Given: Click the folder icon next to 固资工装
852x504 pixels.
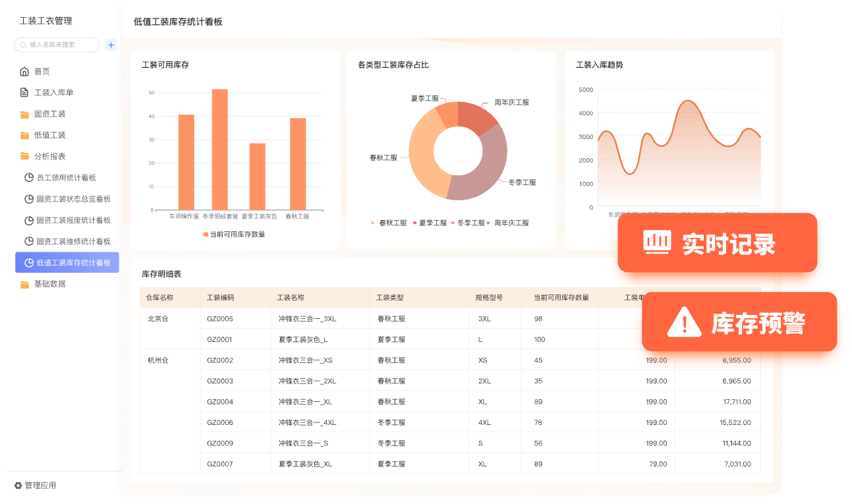Looking at the screenshot, I should pyautogui.click(x=24, y=115).
